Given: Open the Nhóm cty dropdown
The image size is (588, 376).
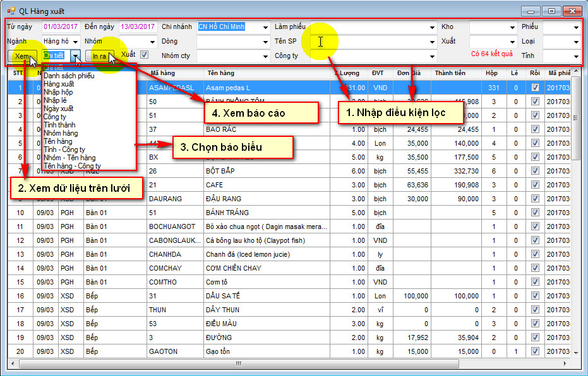Looking at the screenshot, I should click(265, 57).
